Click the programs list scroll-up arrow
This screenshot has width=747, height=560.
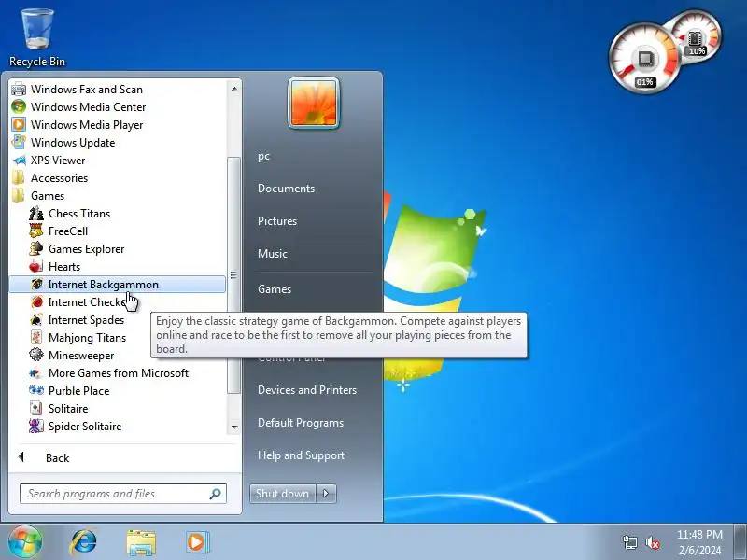point(234,89)
